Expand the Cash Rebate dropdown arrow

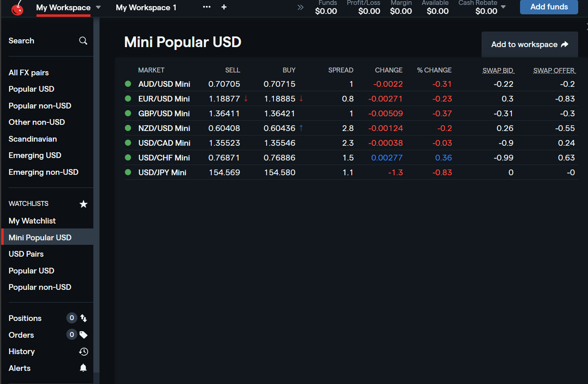503,7
